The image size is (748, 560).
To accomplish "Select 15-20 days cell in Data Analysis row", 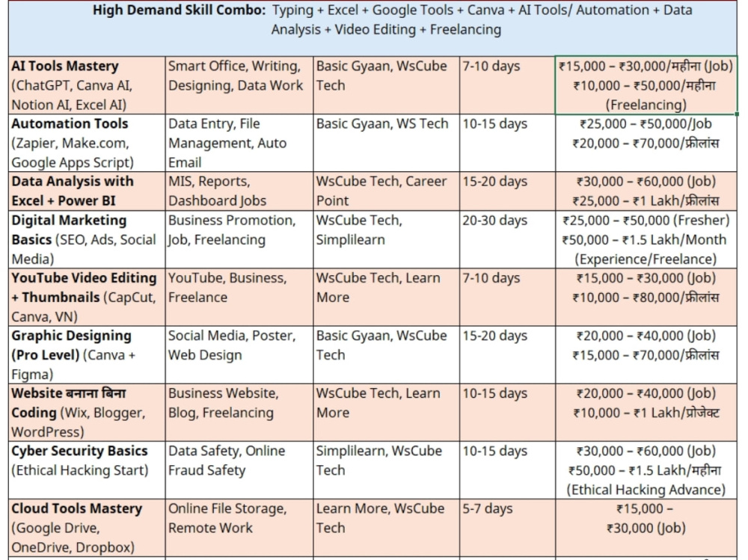I will tap(507, 191).
